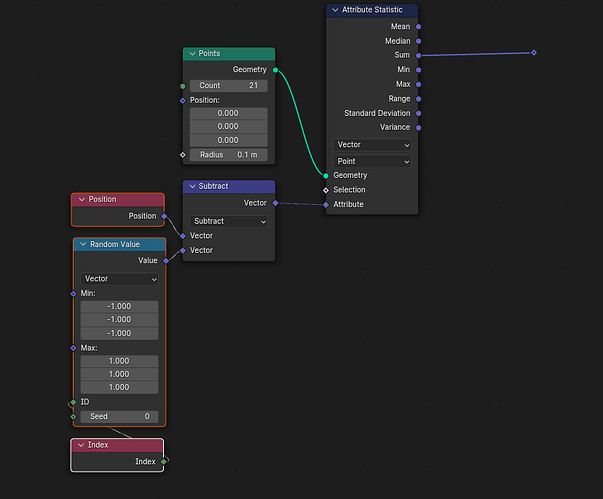This screenshot has width=603, height=499.
Task: Click the second Max 1.000 field
Action: 120,374
